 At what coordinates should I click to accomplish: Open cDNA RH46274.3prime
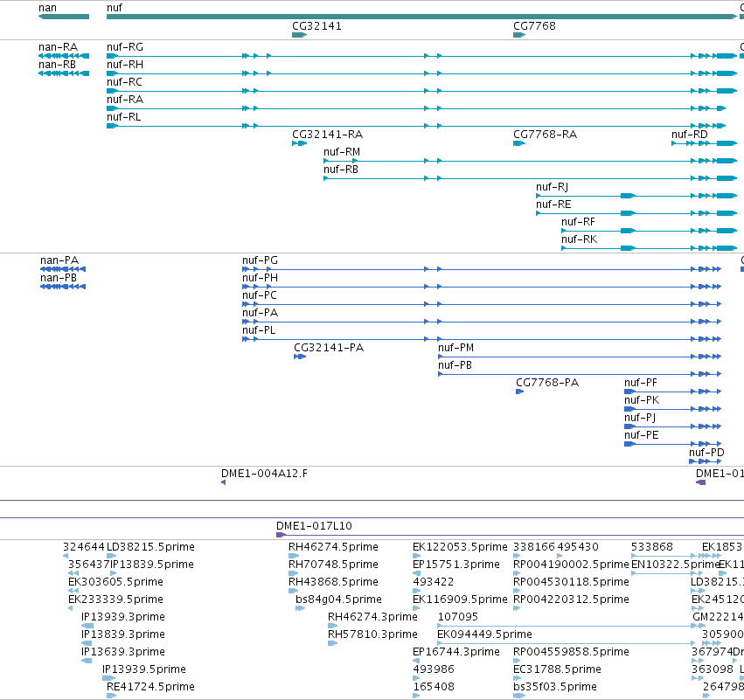point(372,618)
